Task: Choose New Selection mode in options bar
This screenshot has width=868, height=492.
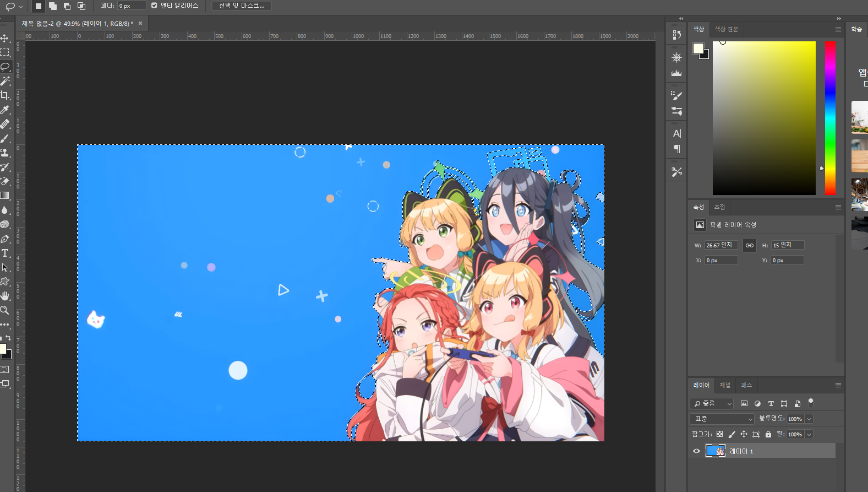Action: click(x=39, y=6)
